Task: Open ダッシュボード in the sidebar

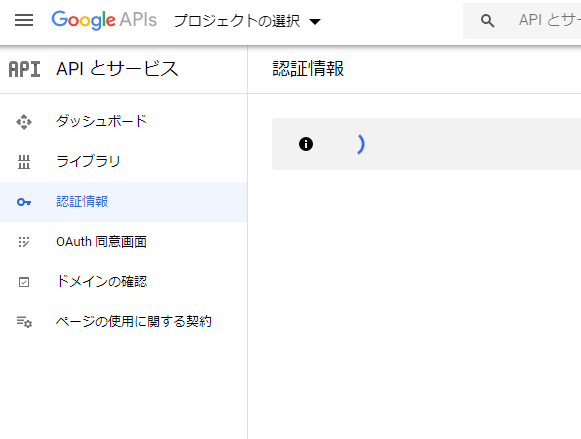Action: (x=123, y=122)
